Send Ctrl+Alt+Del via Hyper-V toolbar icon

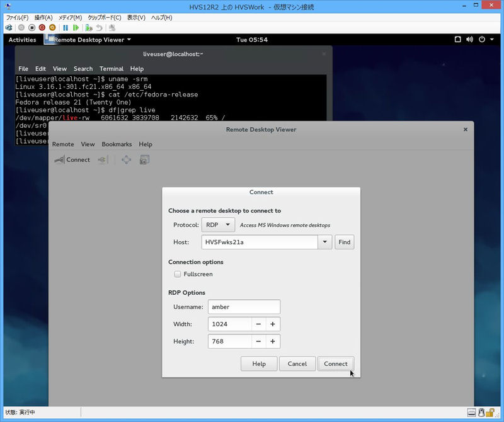(x=9, y=28)
